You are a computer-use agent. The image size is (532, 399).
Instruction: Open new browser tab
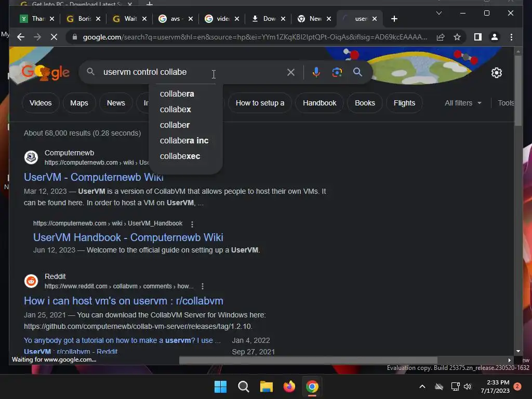(394, 19)
